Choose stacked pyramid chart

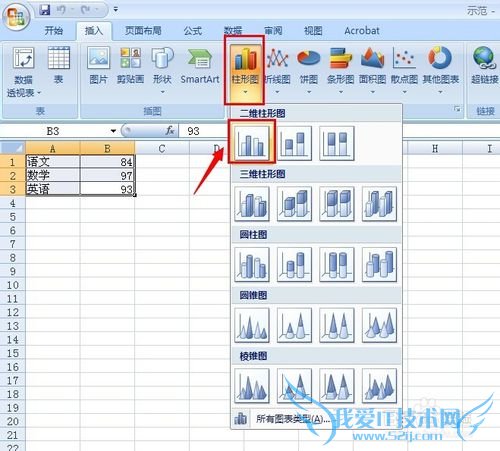pyautogui.click(x=294, y=386)
